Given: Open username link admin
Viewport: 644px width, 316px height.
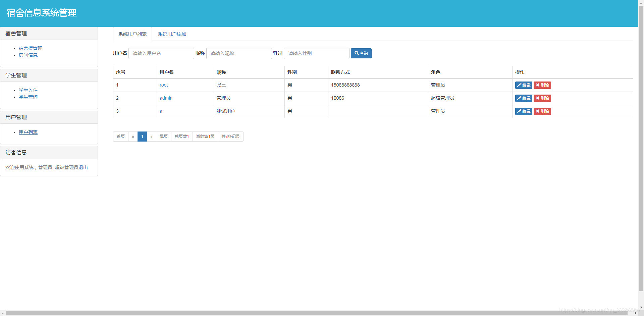Looking at the screenshot, I should [166, 98].
